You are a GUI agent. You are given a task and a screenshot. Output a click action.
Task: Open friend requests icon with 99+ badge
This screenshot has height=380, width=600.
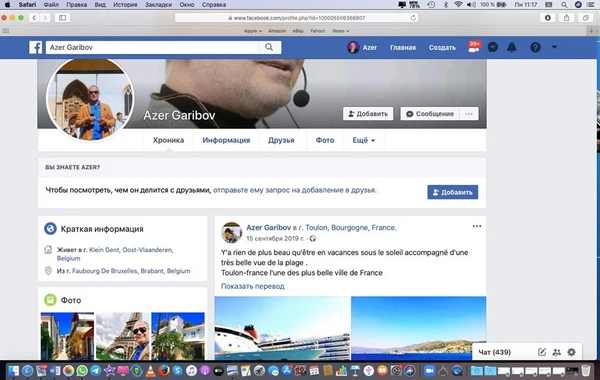[x=474, y=47]
